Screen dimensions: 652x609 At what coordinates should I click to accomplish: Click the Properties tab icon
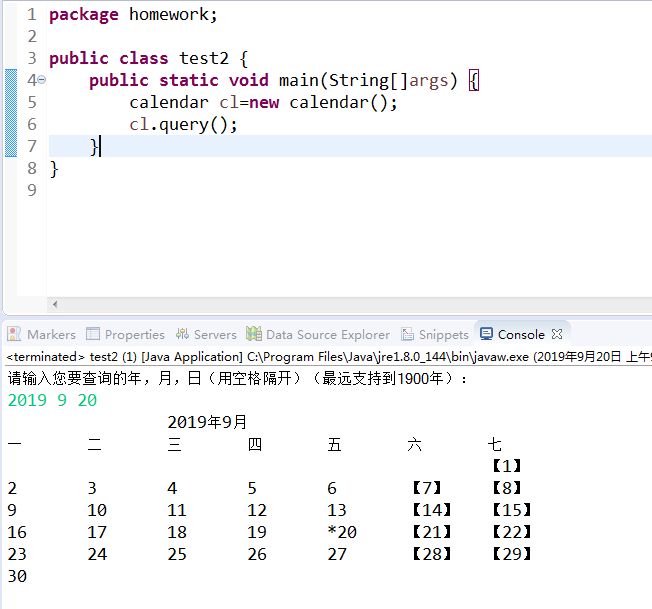93,334
